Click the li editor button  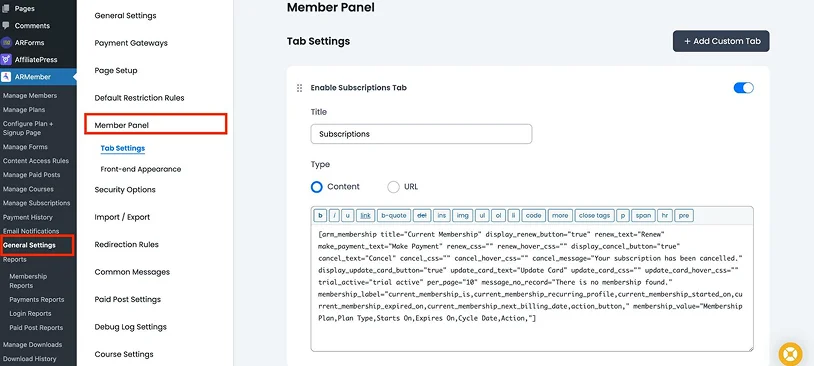(x=513, y=215)
